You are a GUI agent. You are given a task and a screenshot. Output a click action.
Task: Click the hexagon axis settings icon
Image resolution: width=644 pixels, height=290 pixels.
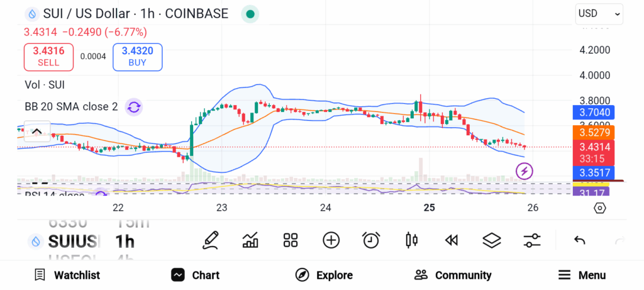(599, 208)
